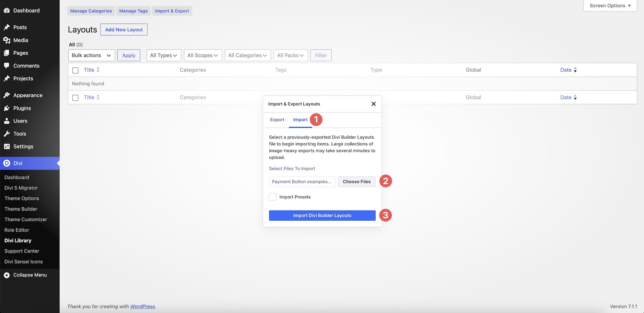The width and height of the screenshot is (644, 313).
Task: Click the Users person icon
Action: tap(6, 121)
